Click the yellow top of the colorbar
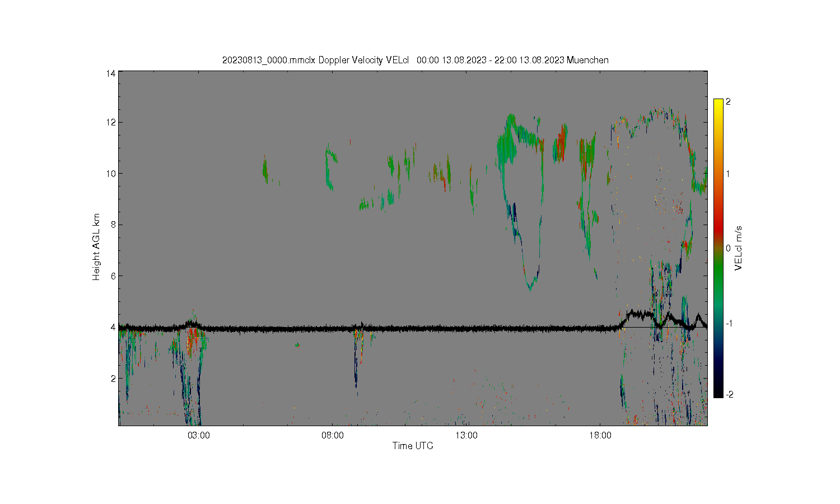 pyautogui.click(x=718, y=104)
